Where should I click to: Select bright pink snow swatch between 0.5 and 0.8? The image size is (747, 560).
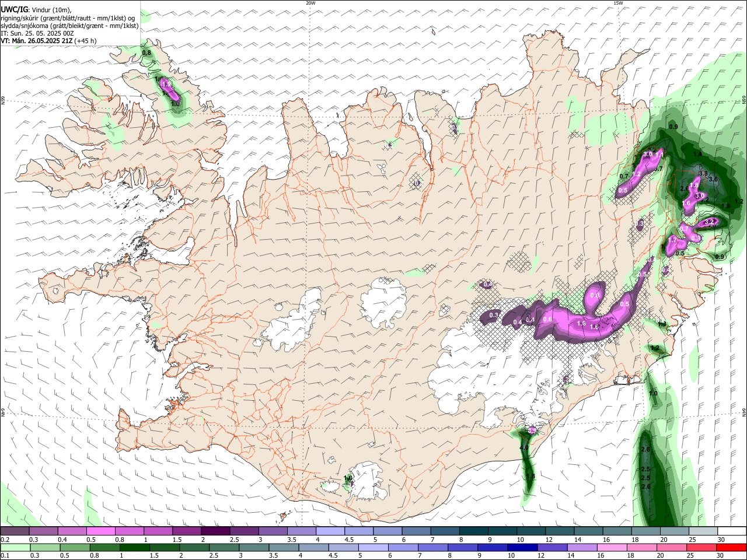click(101, 531)
